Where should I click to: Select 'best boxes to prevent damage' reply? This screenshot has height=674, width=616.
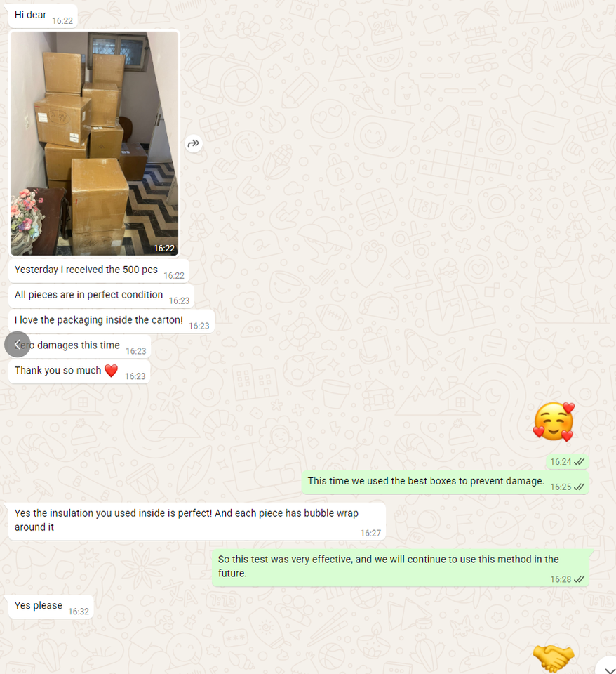pyautogui.click(x=446, y=482)
